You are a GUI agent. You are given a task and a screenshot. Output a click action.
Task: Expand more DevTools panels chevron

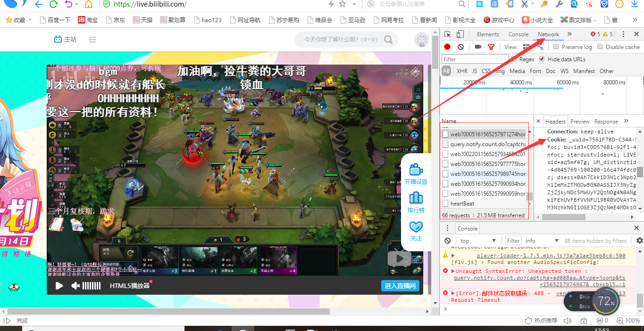[x=569, y=34]
